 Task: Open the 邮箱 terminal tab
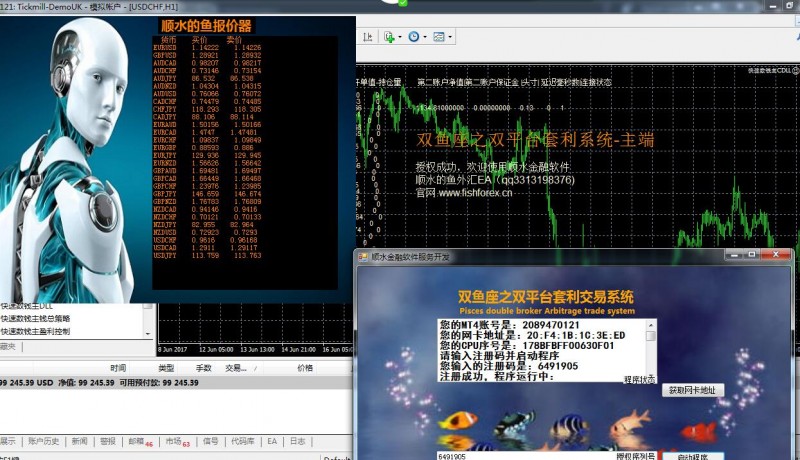(140, 441)
